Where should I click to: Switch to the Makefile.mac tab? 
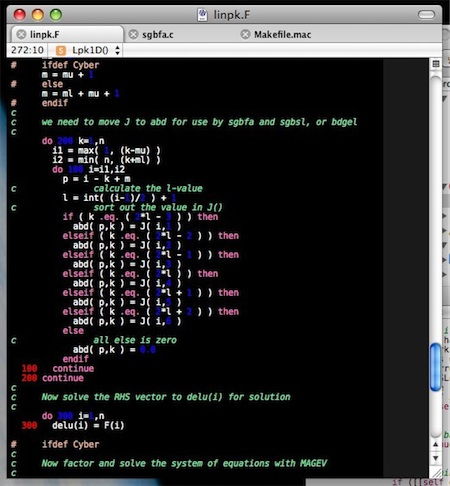(x=282, y=35)
